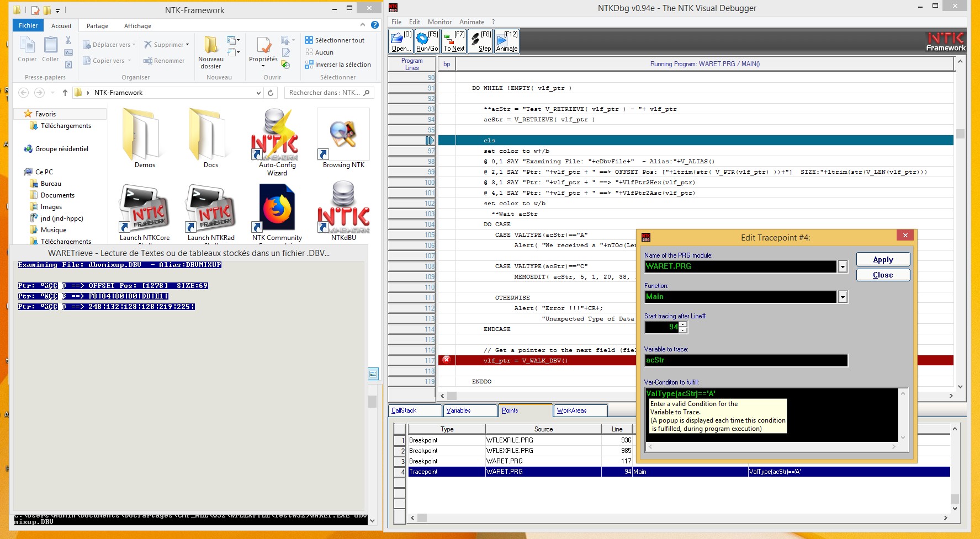Open NTK Community Firefox shortcut

277,214
